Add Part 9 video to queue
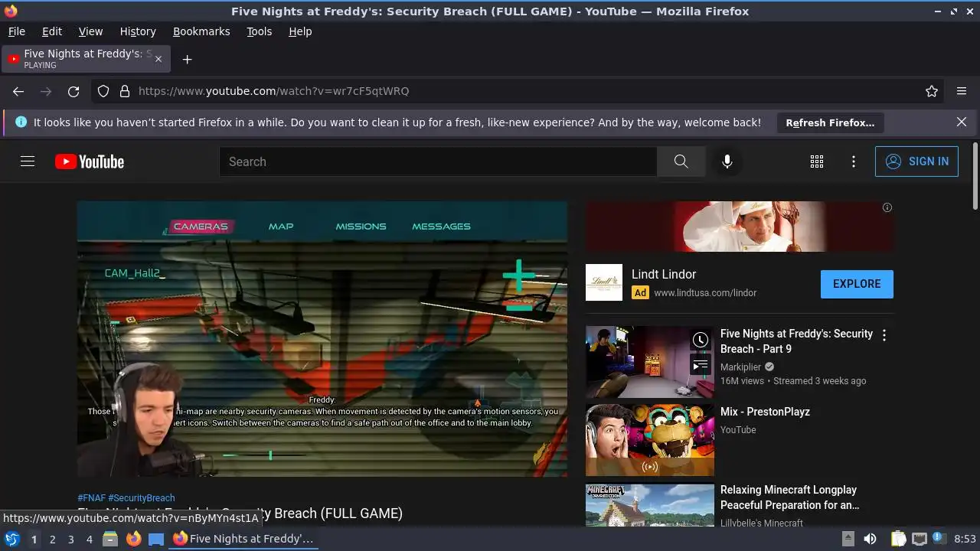The width and height of the screenshot is (980, 551). [x=701, y=366]
